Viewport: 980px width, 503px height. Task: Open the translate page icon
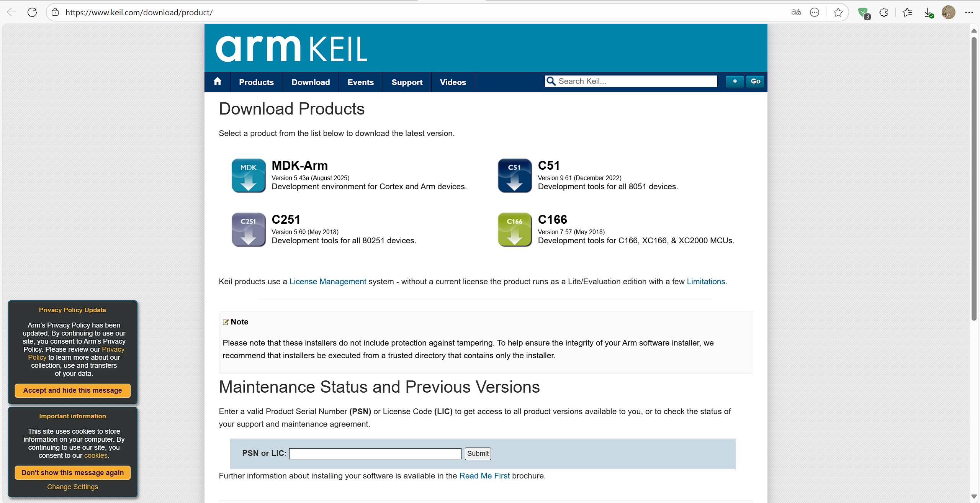[796, 12]
